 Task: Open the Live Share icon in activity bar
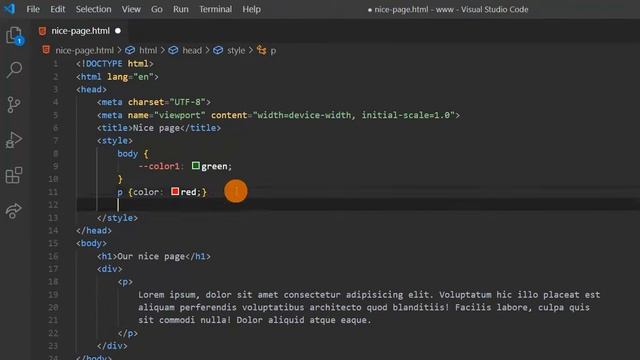14,211
